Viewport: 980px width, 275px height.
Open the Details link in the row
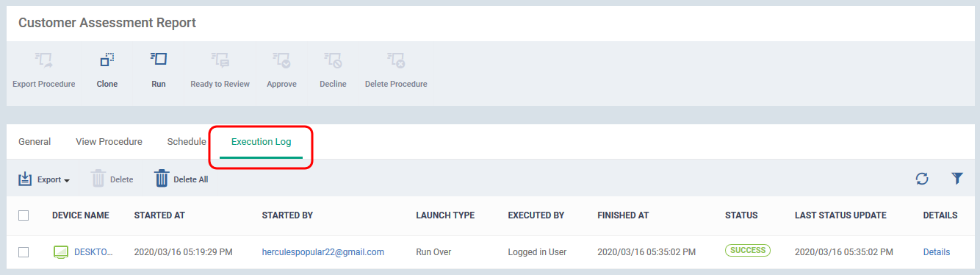coord(937,252)
